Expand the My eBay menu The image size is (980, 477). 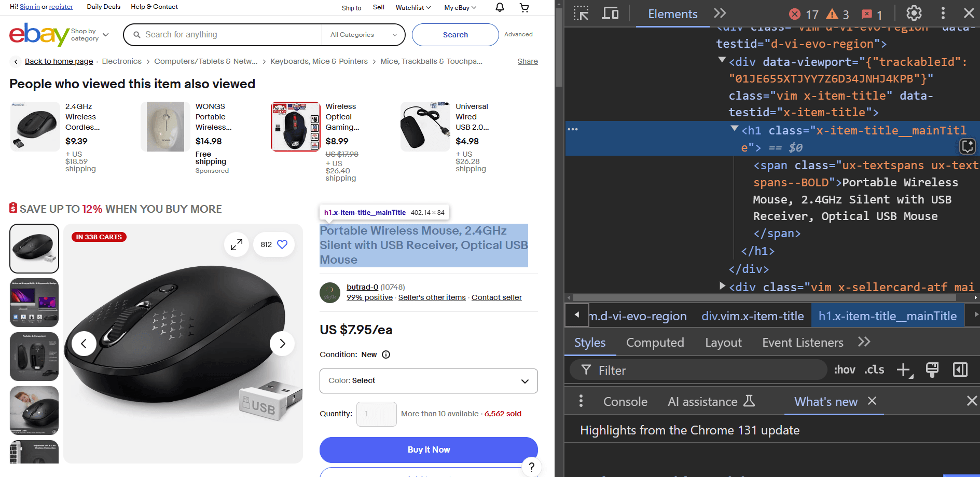[460, 8]
